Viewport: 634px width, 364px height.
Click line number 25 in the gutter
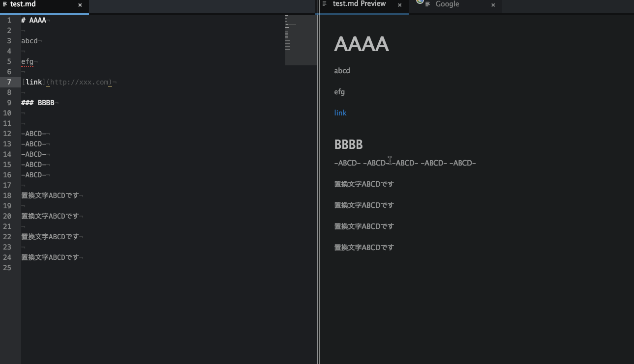pos(7,268)
